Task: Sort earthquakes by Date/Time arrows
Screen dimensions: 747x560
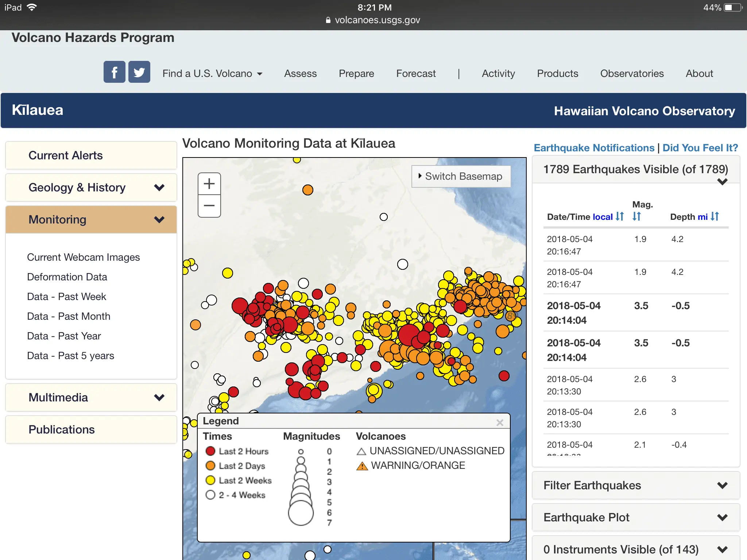Action: click(620, 217)
